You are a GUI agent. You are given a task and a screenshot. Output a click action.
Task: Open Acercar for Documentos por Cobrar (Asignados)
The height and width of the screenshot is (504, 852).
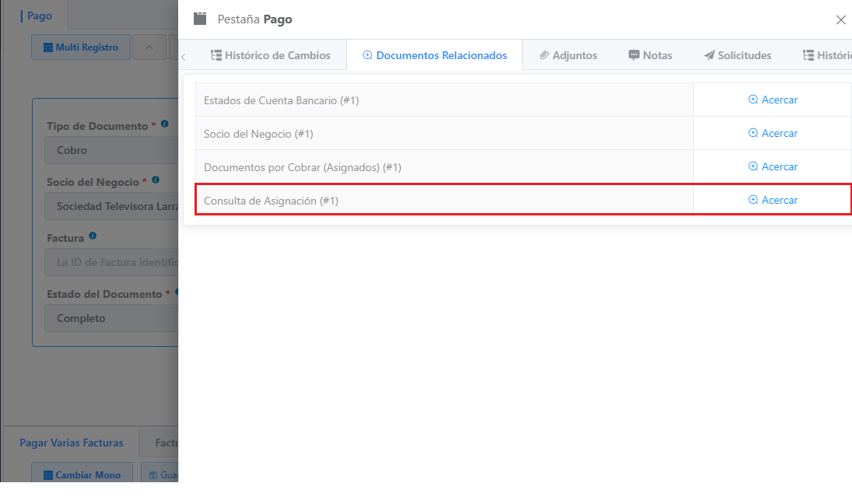[x=773, y=166]
